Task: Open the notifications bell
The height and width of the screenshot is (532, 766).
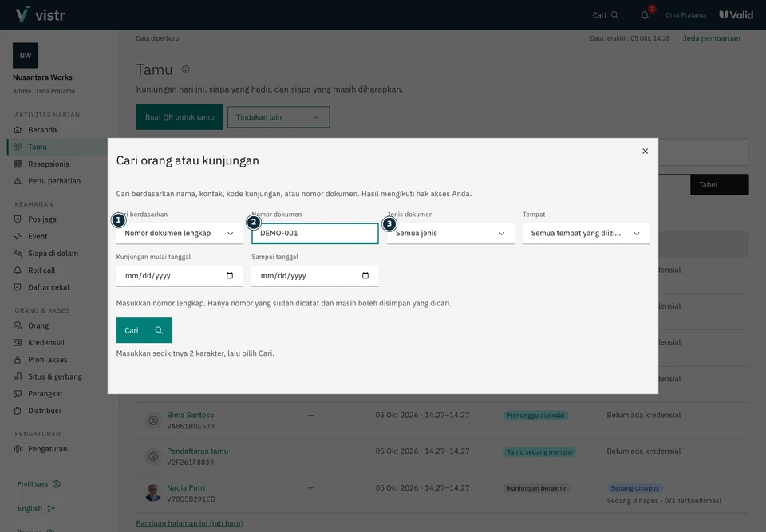Action: tap(645, 15)
